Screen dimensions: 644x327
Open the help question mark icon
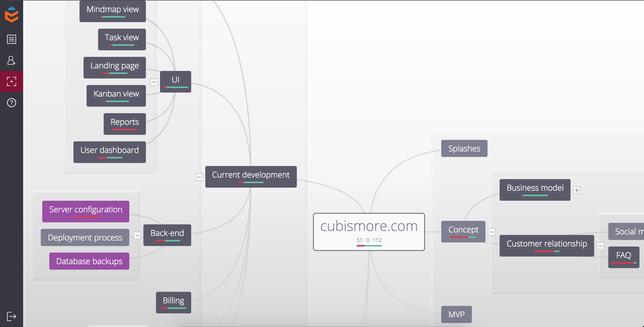pyautogui.click(x=12, y=103)
